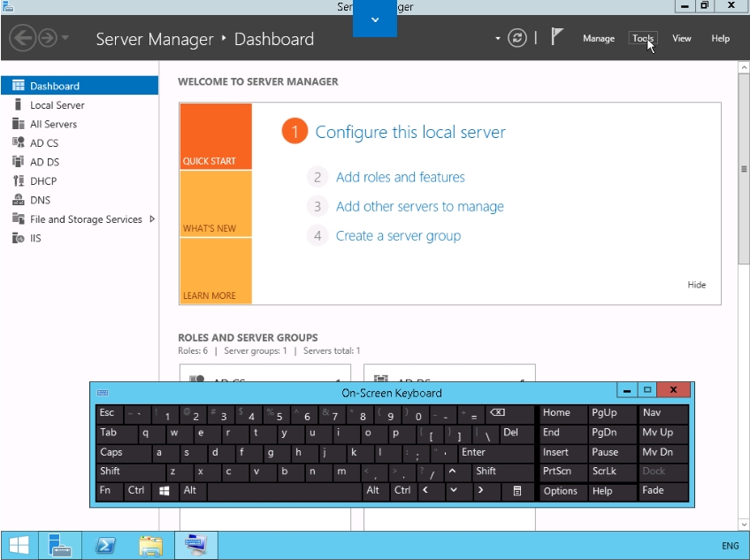Click On-Screen Keyboard taskbar icon
Screen dimensions: 750x560
click(x=196, y=545)
